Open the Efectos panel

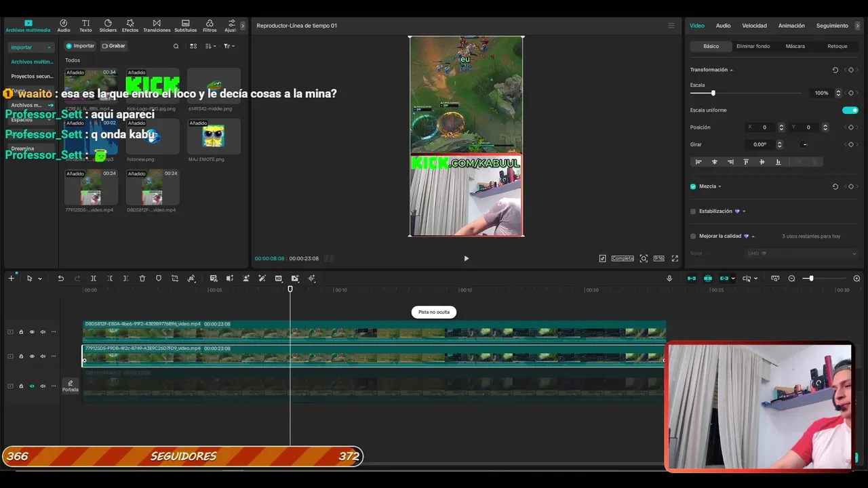coord(130,26)
